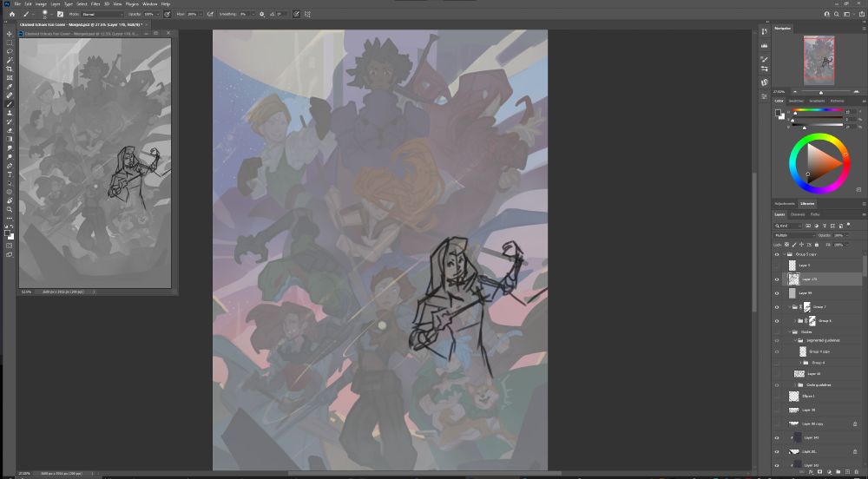
Task: Click inside the color wheel triangle
Action: (820, 164)
